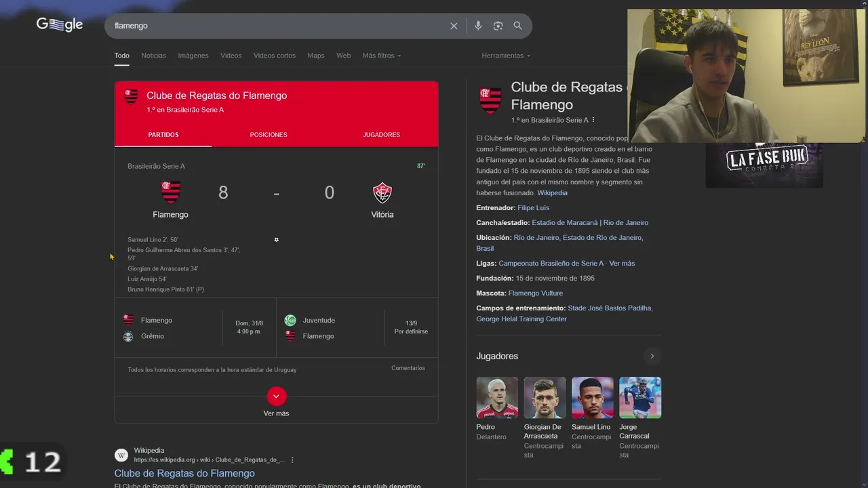Open the three-dot menu beside Brasileirão Serie A

click(x=593, y=120)
